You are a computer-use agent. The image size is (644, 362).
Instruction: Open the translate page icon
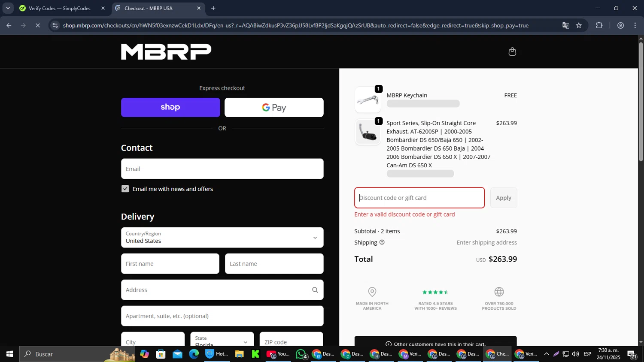click(x=566, y=26)
